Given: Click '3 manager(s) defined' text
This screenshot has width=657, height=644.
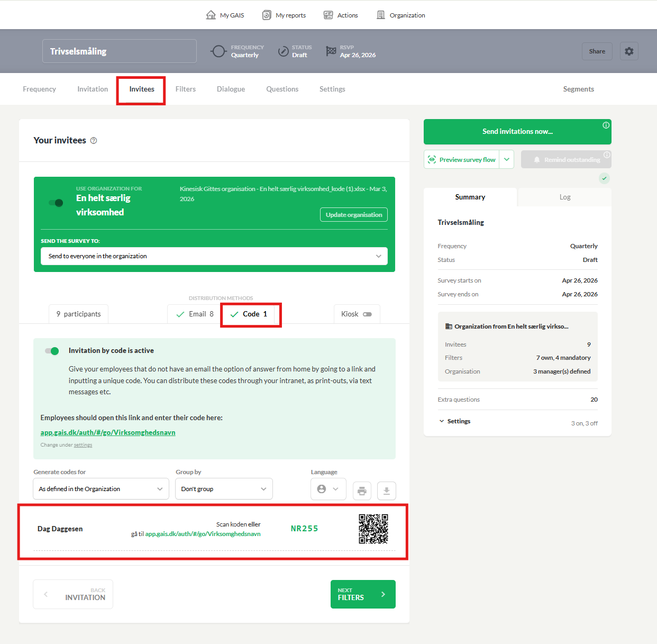Looking at the screenshot, I should 562,371.
